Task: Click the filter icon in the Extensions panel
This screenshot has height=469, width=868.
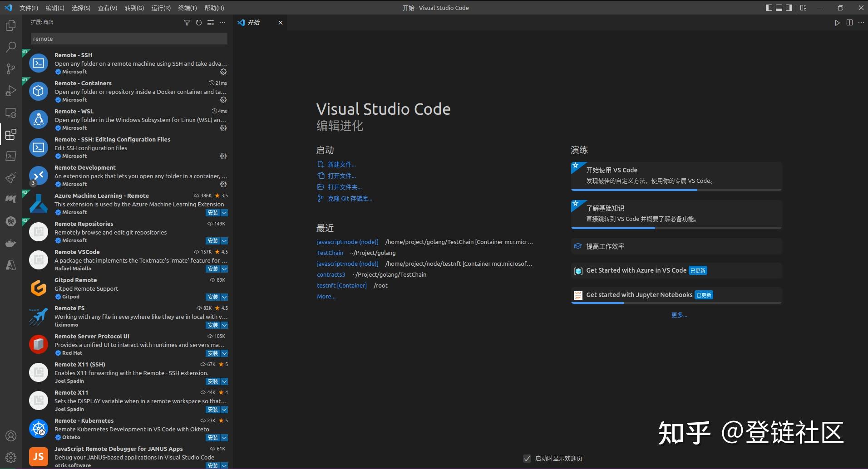Action: click(x=187, y=22)
